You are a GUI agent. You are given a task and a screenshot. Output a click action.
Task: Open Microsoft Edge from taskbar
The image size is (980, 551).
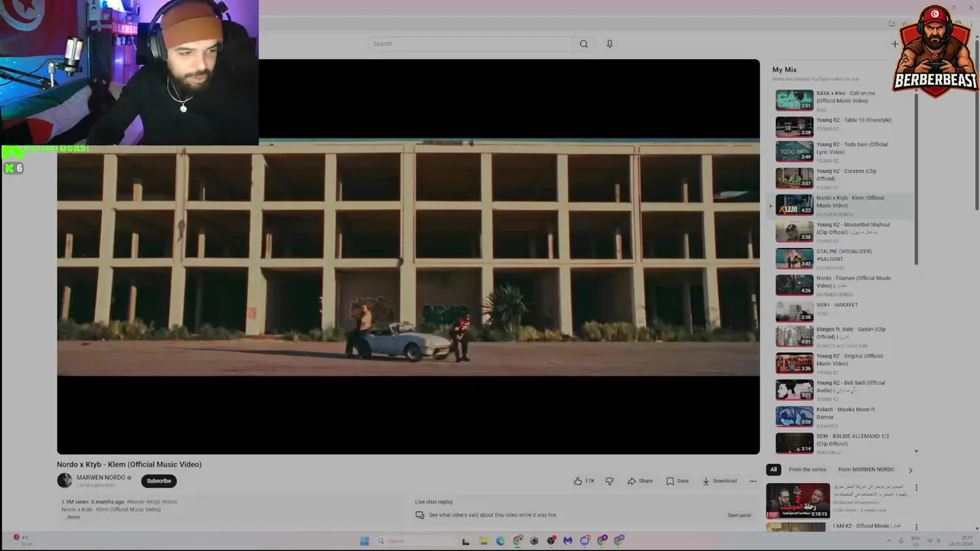coord(500,541)
